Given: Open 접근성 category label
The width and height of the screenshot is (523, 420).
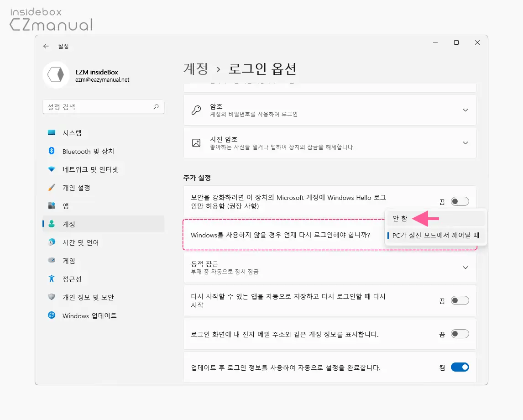Looking at the screenshot, I should click(x=72, y=279).
